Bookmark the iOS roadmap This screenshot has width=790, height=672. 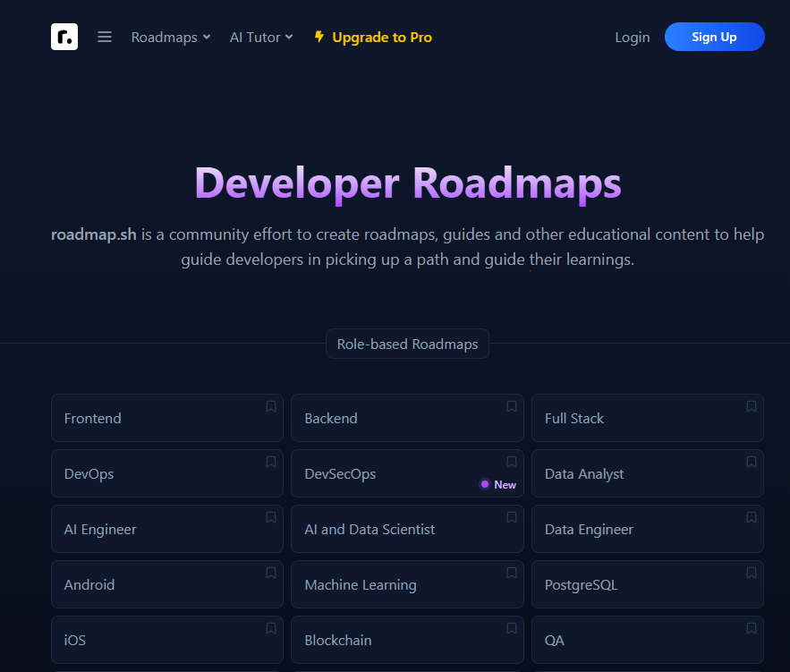point(271,628)
